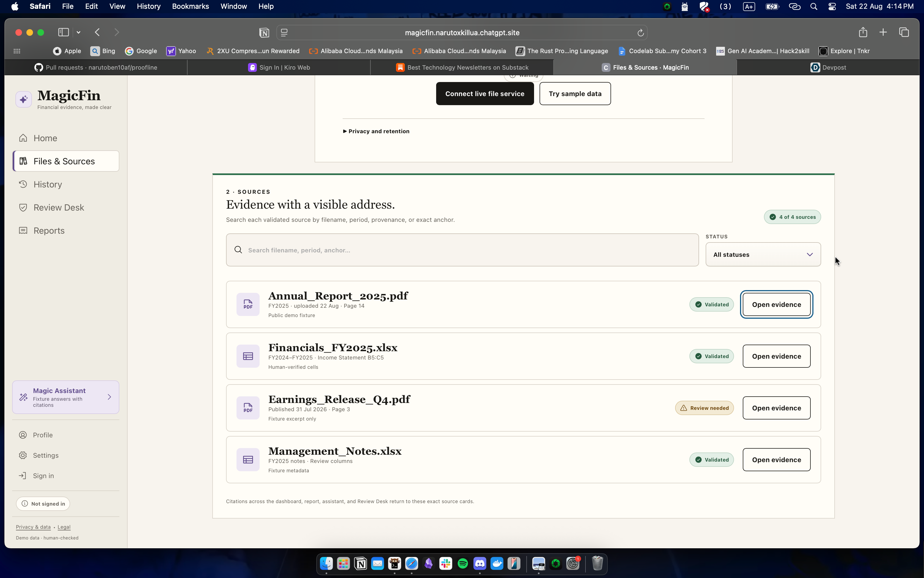Open the Reports section
This screenshot has width=924, height=578.
(x=66, y=231)
